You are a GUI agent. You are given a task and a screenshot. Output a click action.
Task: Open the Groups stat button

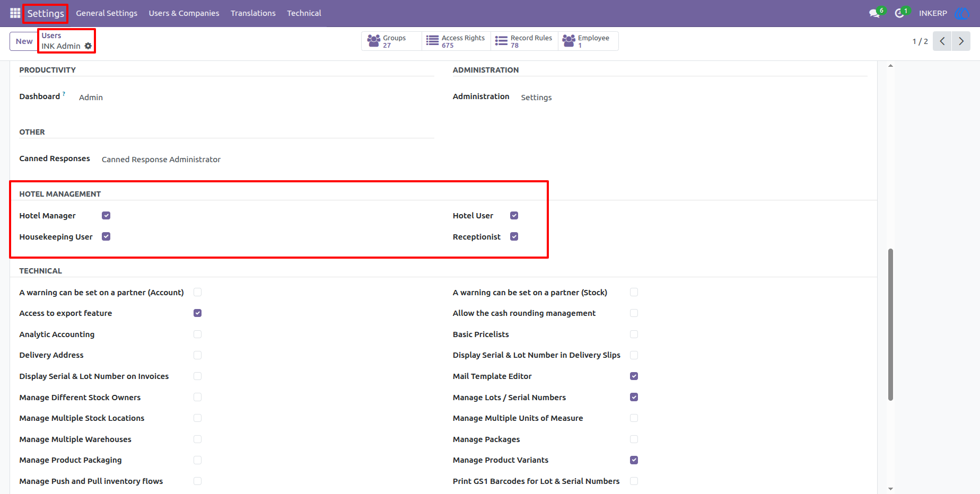391,41
